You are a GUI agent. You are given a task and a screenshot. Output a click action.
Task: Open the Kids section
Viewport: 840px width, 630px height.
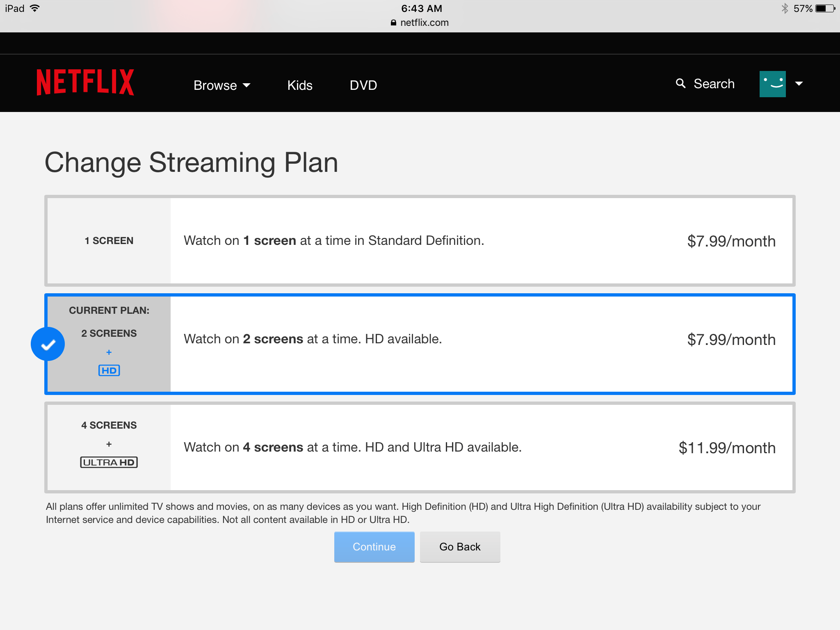tap(300, 85)
